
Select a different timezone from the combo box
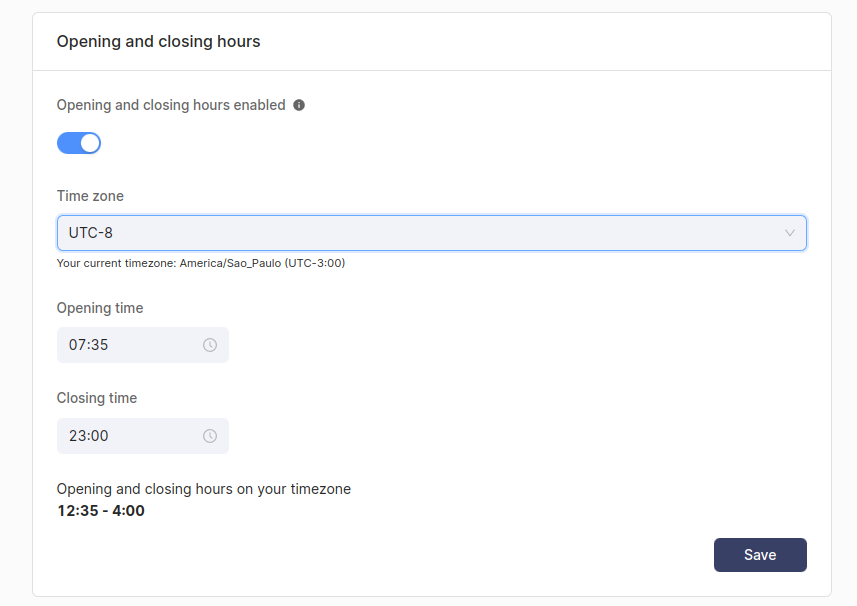pos(430,233)
